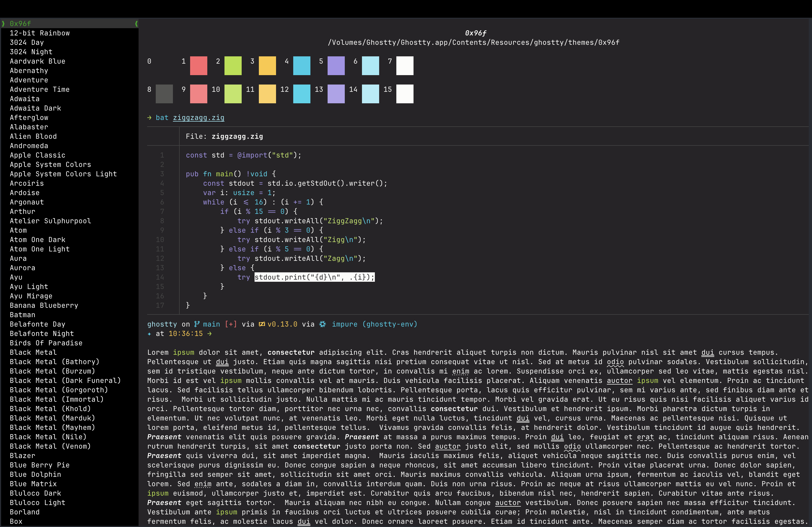
Task: Click the [+] git status indicator
Action: tap(231, 324)
